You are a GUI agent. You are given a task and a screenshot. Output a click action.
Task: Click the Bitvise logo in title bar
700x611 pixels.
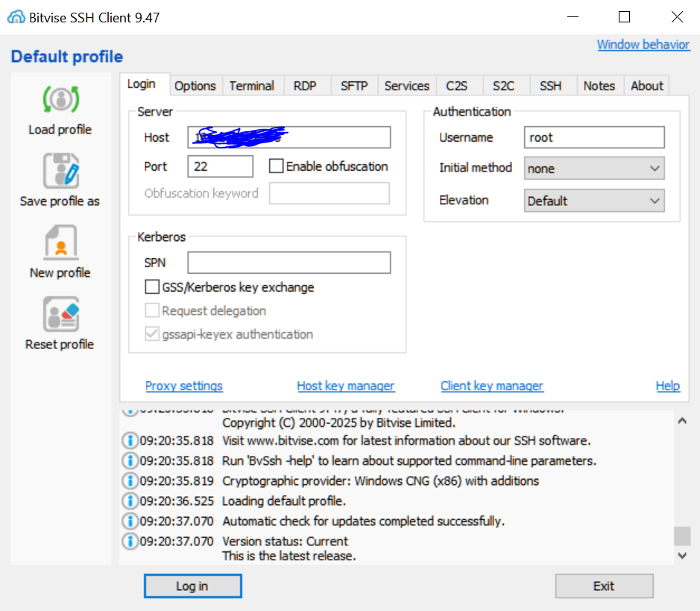pos(16,17)
